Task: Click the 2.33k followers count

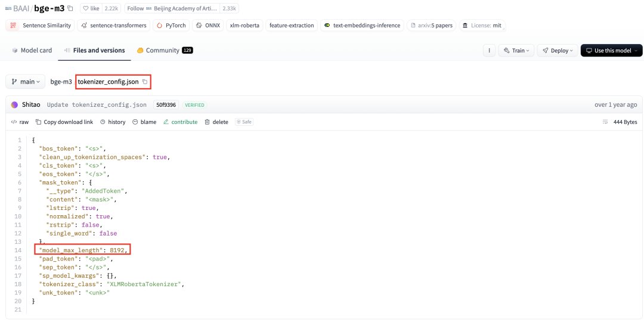Action: 229,8
